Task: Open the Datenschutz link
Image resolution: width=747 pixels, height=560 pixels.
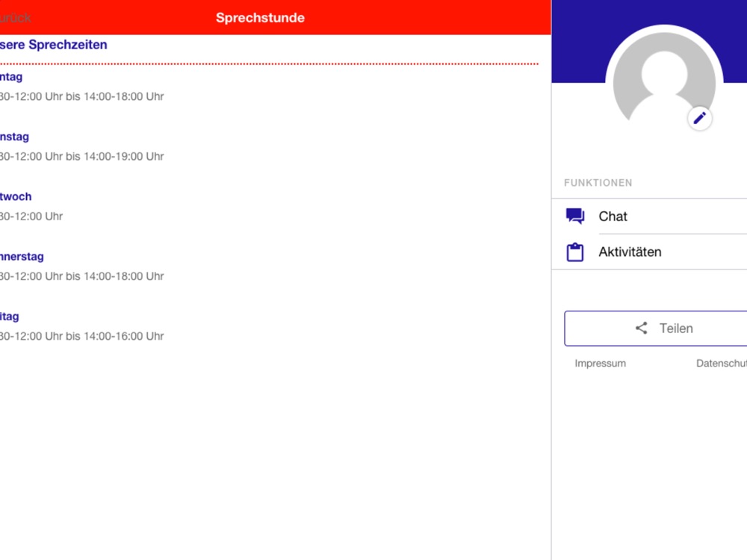Action: 722,364
